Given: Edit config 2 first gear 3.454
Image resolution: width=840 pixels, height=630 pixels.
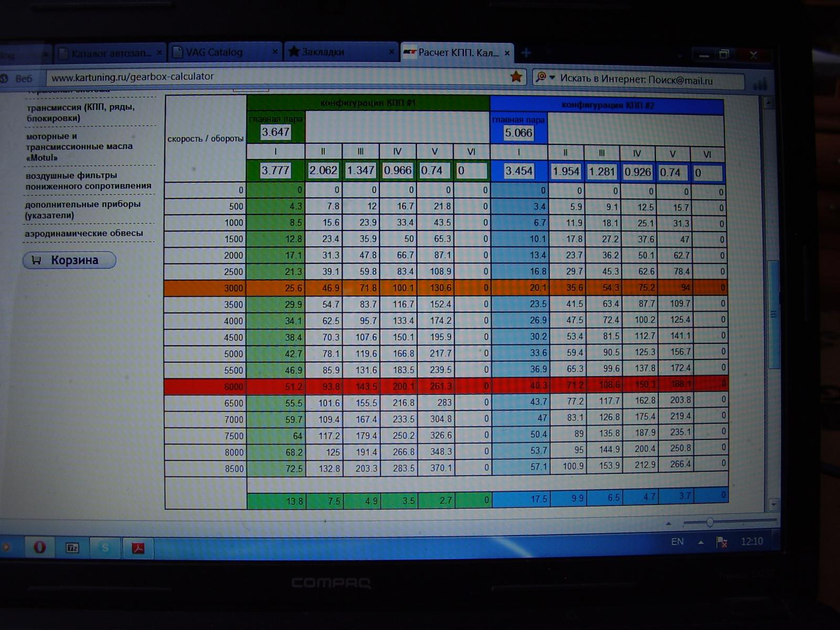Looking at the screenshot, I should click(519, 171).
